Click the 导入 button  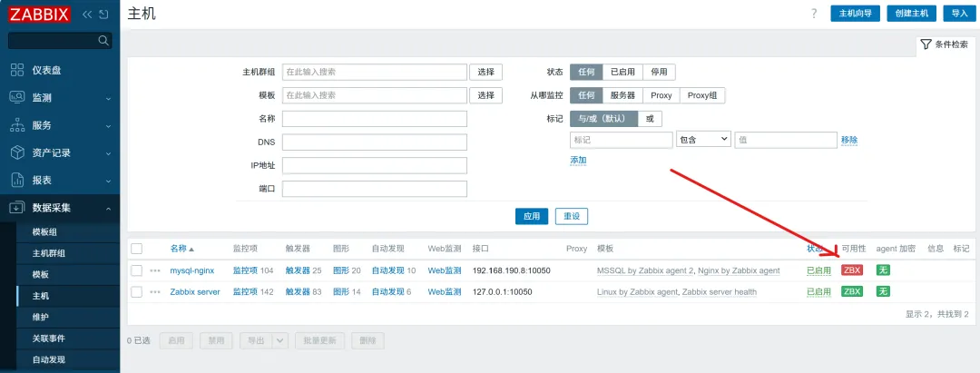click(959, 13)
